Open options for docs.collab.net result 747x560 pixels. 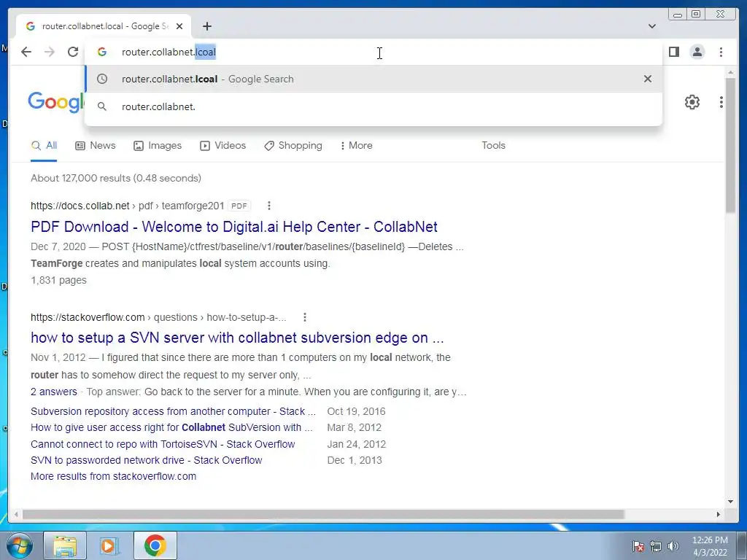point(269,206)
